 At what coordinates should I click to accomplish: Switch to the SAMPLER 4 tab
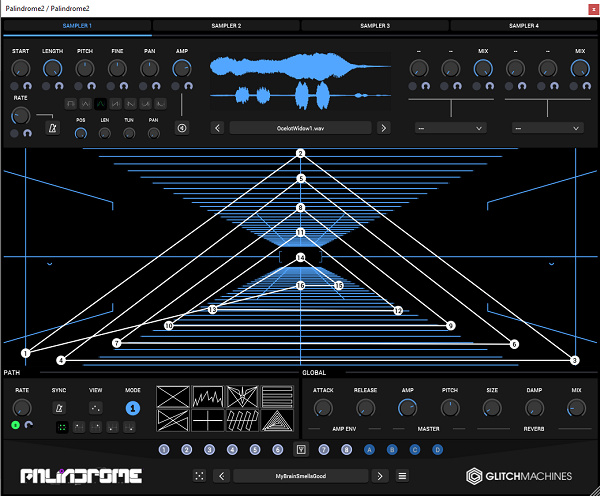[523, 26]
